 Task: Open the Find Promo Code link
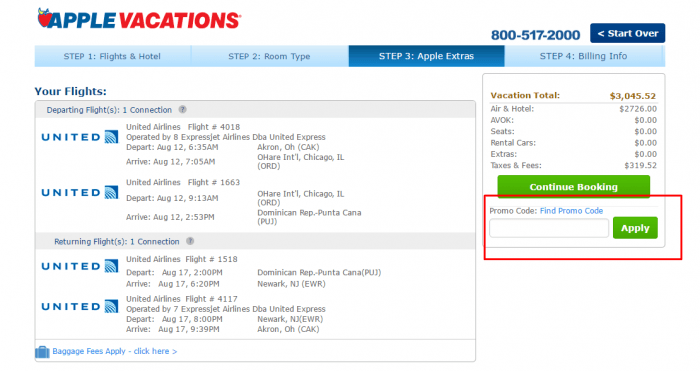coord(571,211)
